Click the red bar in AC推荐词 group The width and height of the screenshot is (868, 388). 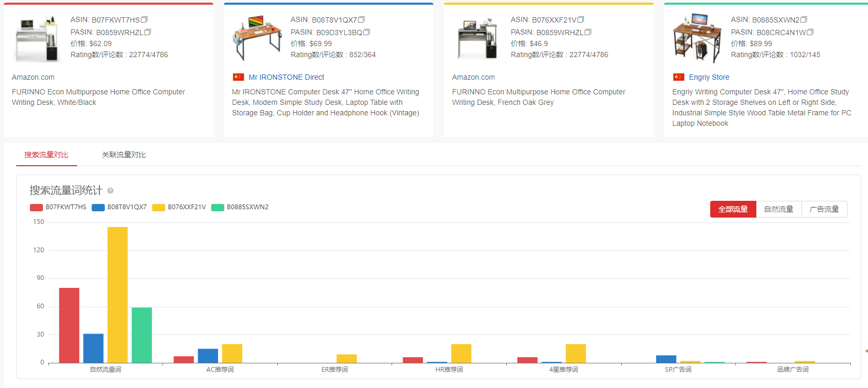183,359
